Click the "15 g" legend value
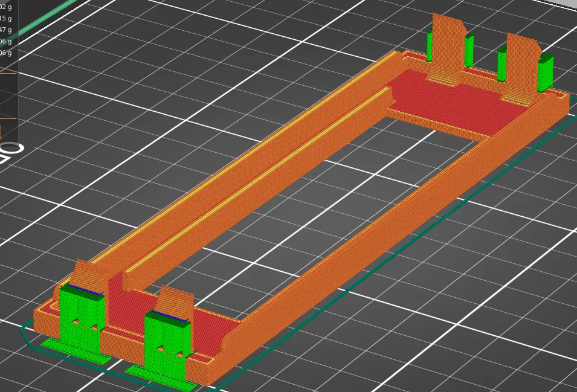The width and height of the screenshot is (577, 392). [x=5, y=18]
